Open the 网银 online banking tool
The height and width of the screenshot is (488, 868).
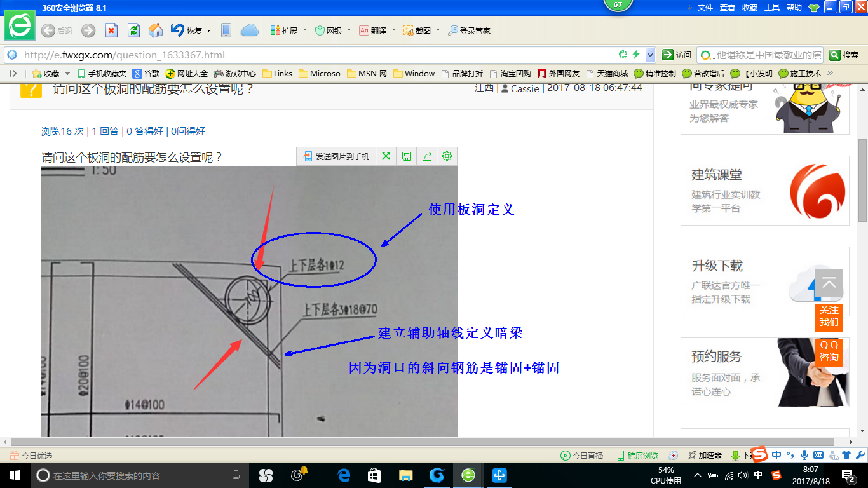point(329,30)
